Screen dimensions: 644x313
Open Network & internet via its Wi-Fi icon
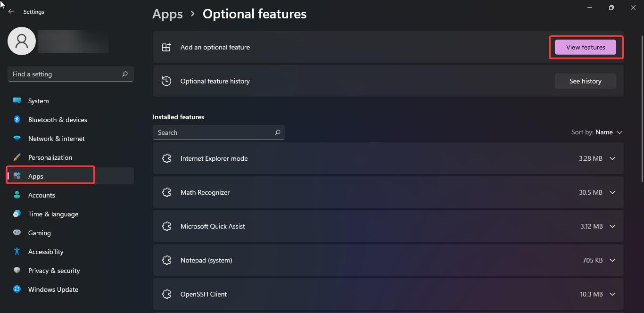[x=17, y=139]
